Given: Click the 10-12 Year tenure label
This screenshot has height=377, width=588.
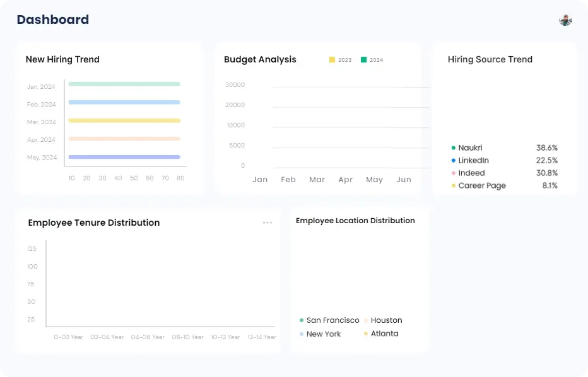Looking at the screenshot, I should (225, 337).
